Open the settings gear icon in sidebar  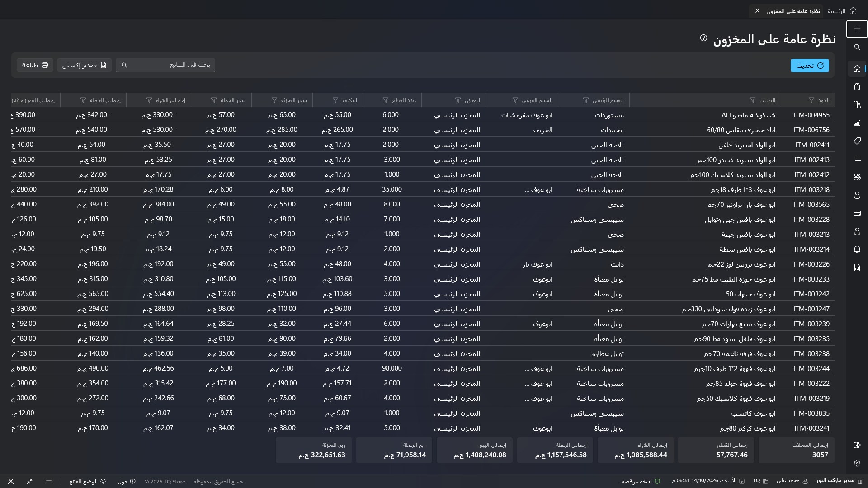coord(857,463)
